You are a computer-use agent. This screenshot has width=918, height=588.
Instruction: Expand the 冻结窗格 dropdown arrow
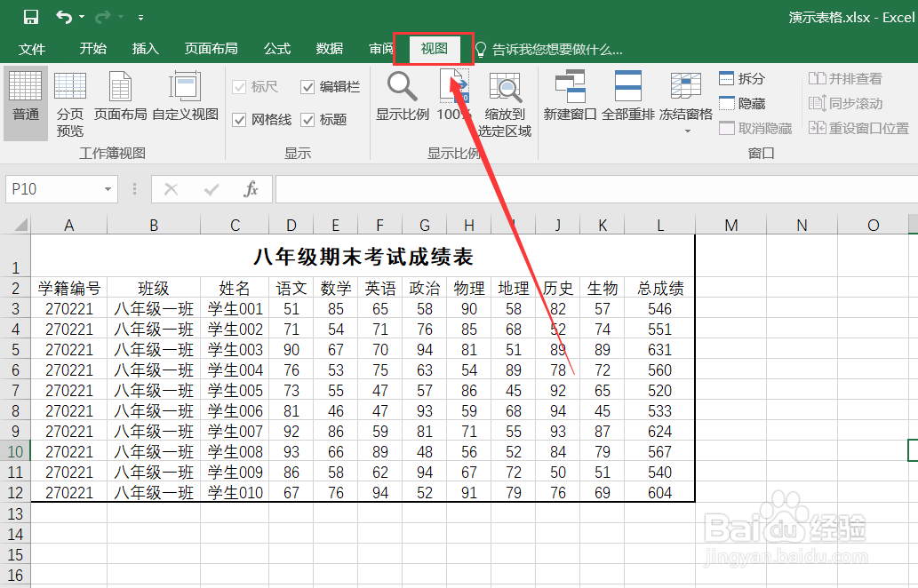tap(687, 131)
